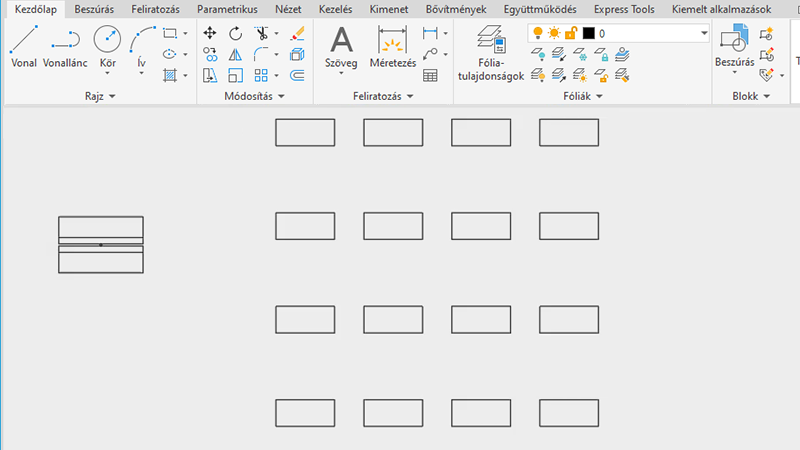Viewport: 800px width, 450px height.
Task: Activate the Rotate tool
Action: (x=235, y=34)
